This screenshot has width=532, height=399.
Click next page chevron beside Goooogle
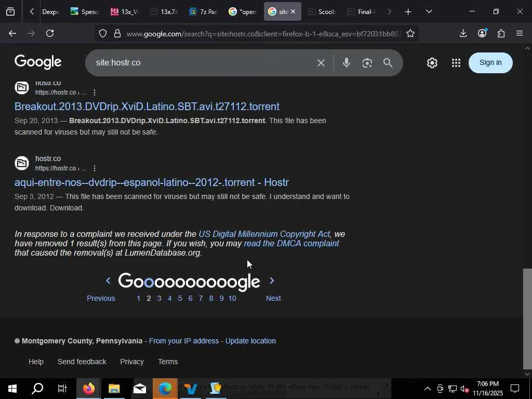point(272,281)
